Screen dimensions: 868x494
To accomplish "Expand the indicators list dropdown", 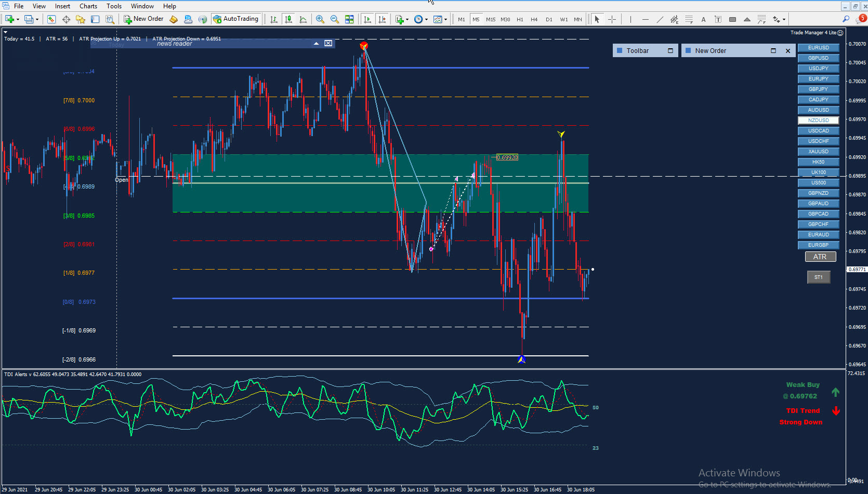I will click(x=407, y=19).
